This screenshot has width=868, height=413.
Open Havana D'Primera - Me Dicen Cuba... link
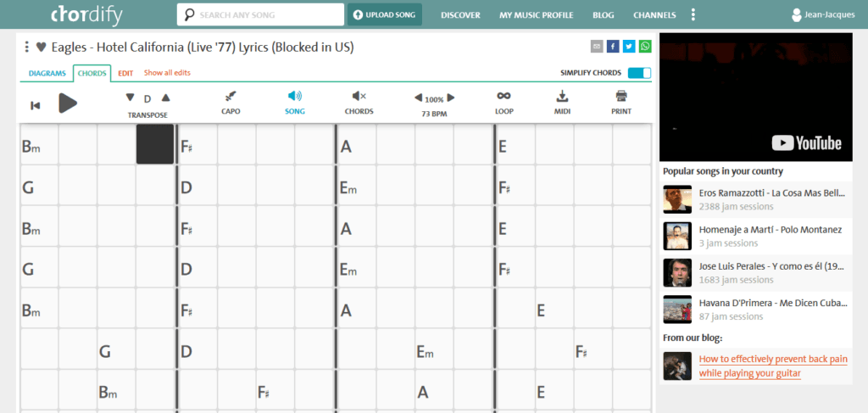tap(773, 303)
